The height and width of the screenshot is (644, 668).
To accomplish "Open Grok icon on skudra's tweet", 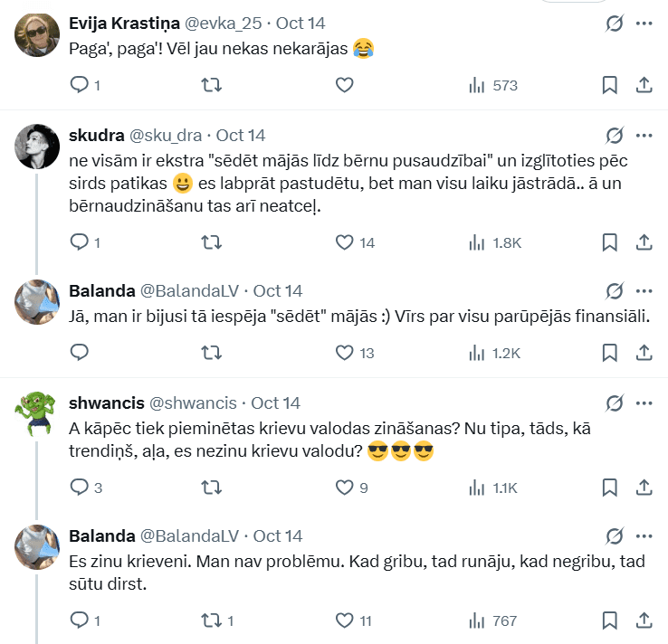I will [x=615, y=136].
